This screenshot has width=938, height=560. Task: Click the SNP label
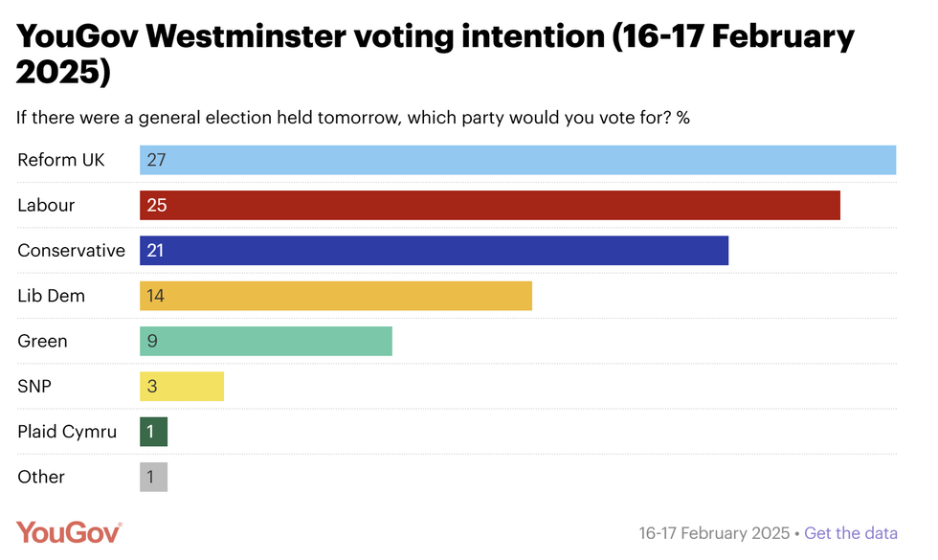pyautogui.click(x=35, y=387)
